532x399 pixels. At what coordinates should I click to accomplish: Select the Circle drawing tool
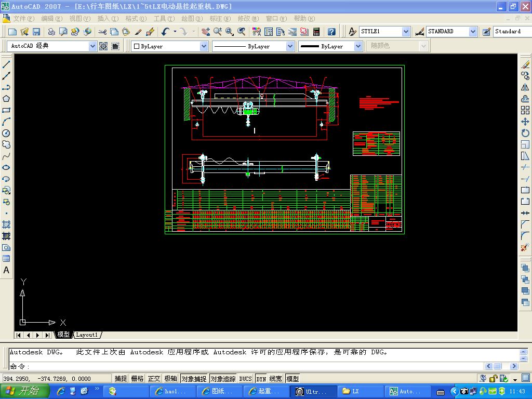(6, 133)
